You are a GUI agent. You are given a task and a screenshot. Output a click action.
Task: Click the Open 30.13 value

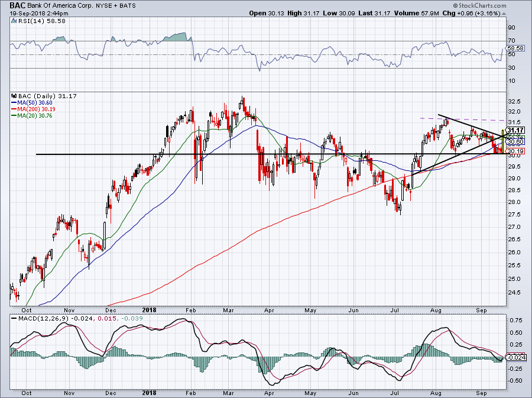tap(267, 13)
